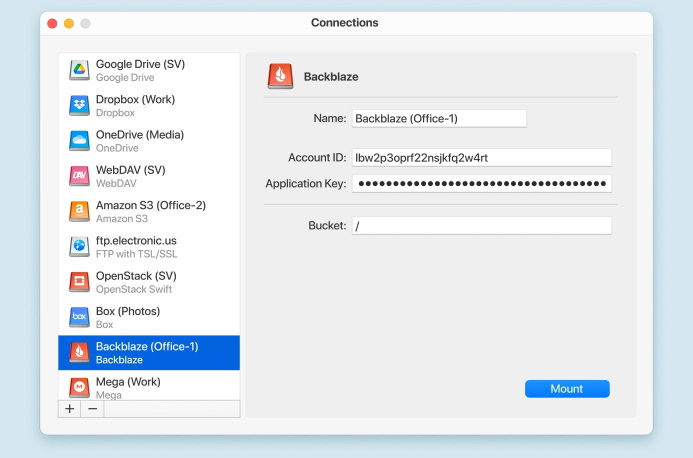Select 'OneDrive (Media)' connection name
Screen dimensions: 693x458
(140, 135)
